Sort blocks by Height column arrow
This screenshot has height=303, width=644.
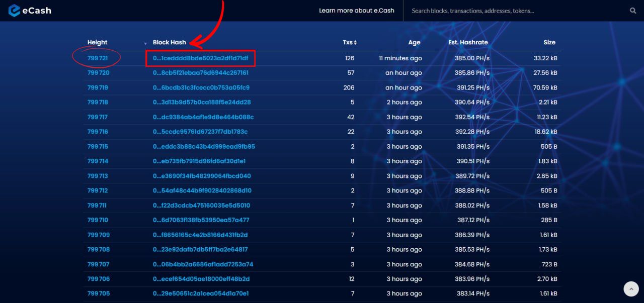[145, 43]
